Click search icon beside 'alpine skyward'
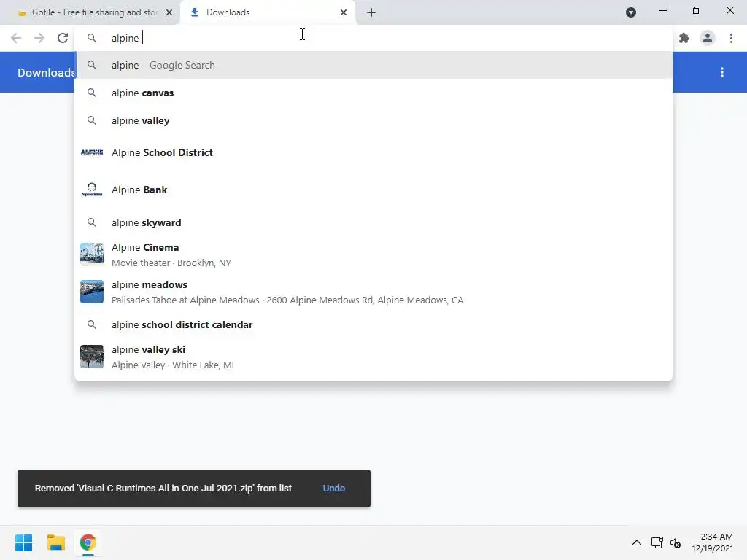 pos(92,222)
